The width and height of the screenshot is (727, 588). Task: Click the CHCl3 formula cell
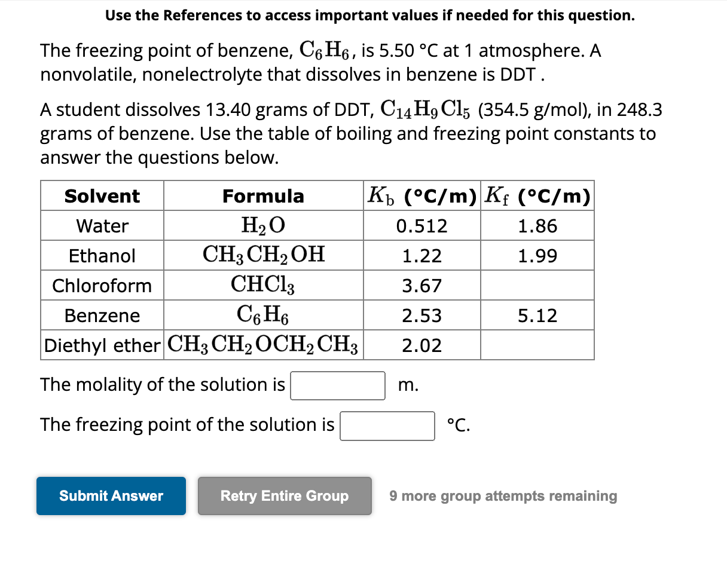pos(263,285)
